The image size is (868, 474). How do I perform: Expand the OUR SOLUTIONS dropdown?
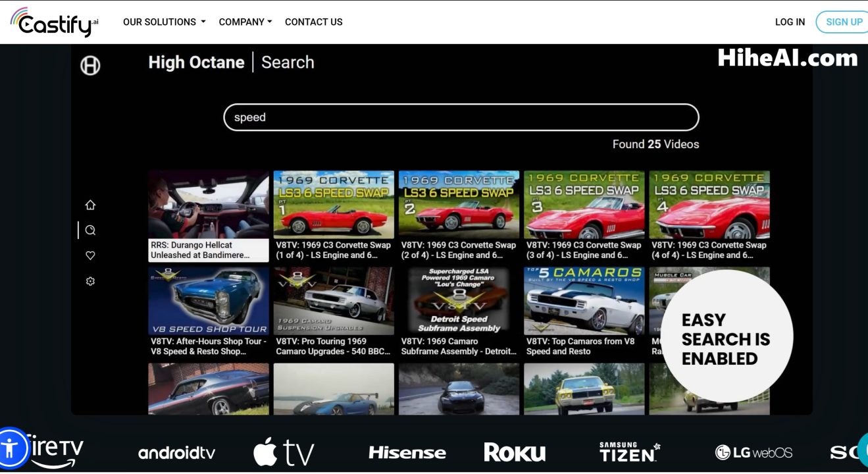163,22
